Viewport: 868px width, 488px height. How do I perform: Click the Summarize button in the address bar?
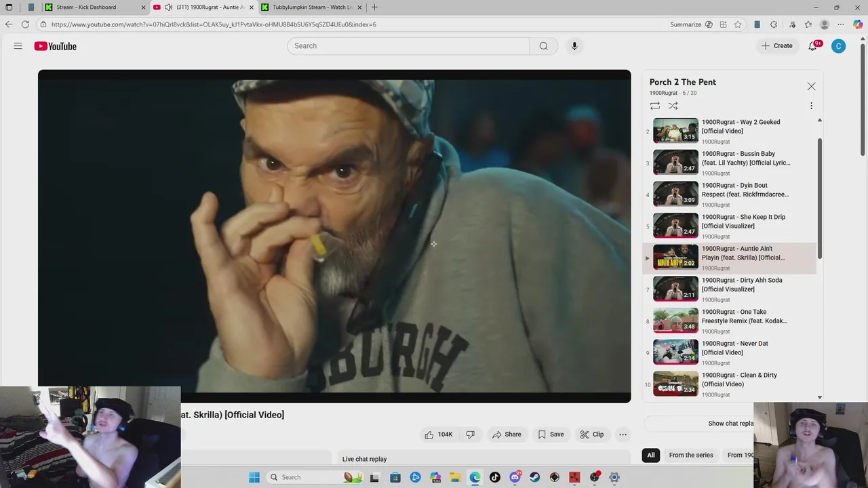click(x=691, y=24)
